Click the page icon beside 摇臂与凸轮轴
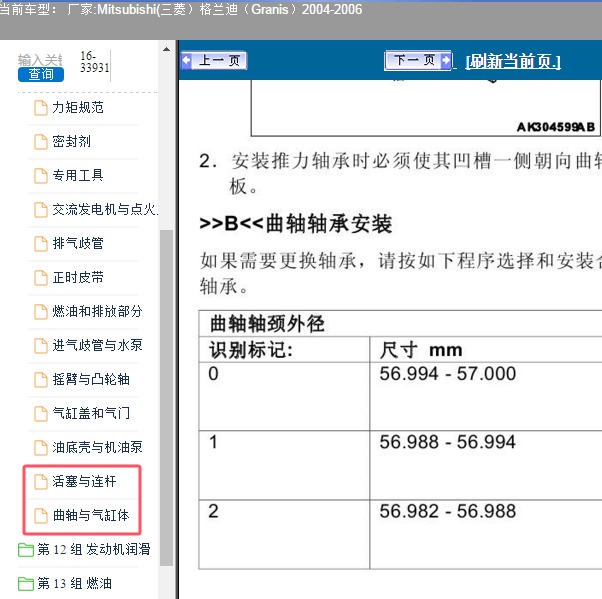 [41, 379]
